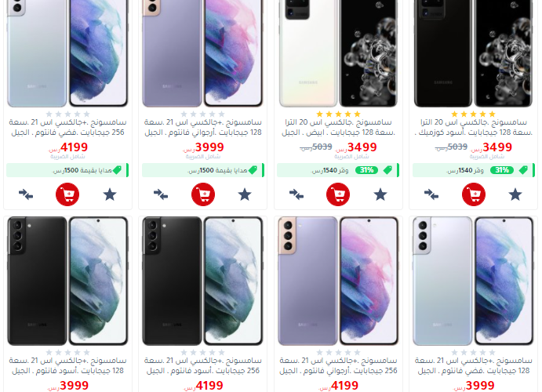Add Cosmic Black S20 Ultra to cart
Viewport: 542px width, 392px height.
click(474, 194)
